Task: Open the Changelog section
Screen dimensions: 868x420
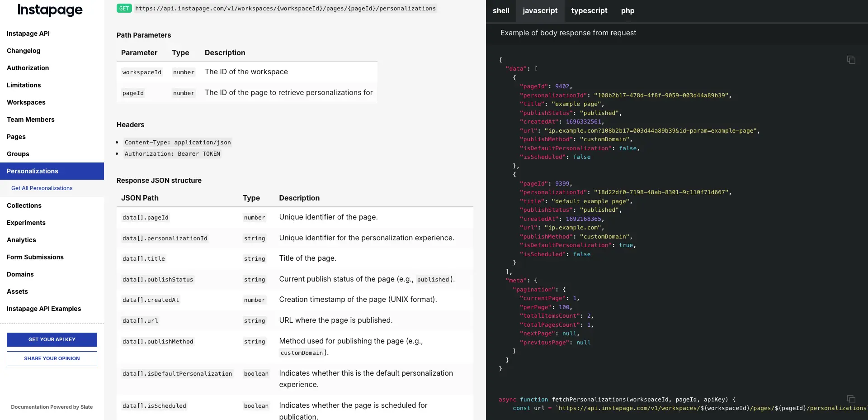Action: [23, 51]
